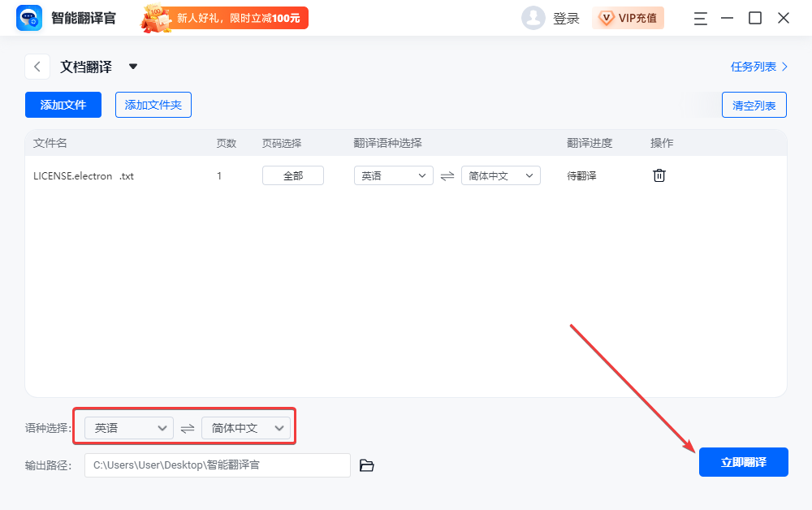Click the 立即翻译 button
This screenshot has width=812, height=510.
[743, 461]
